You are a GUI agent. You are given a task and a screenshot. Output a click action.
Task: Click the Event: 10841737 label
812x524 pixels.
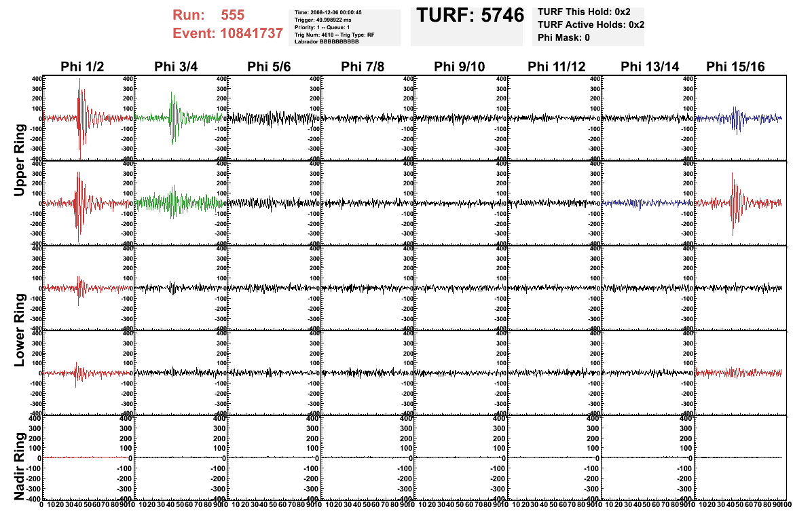[228, 33]
